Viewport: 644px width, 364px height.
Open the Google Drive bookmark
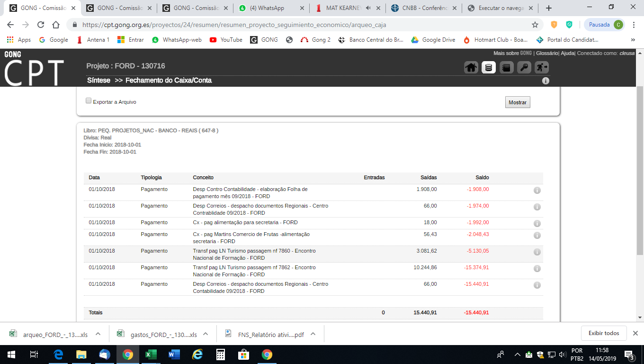[x=433, y=40]
